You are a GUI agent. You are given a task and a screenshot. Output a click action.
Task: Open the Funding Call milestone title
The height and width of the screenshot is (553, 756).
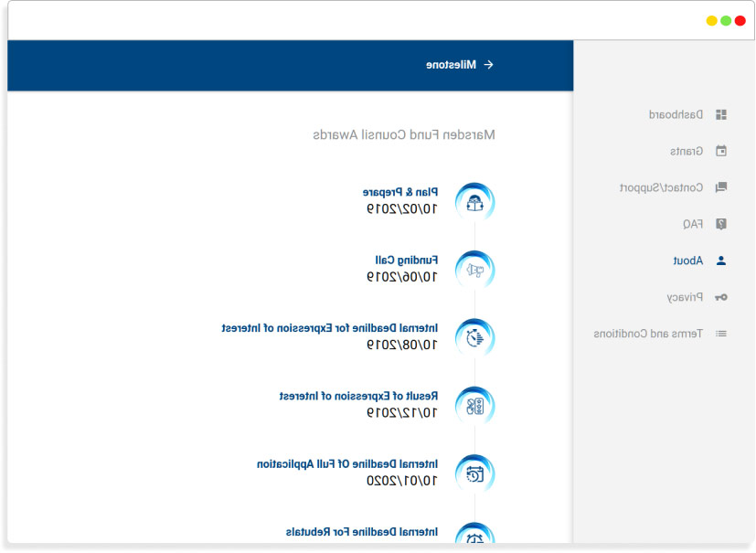[406, 261]
